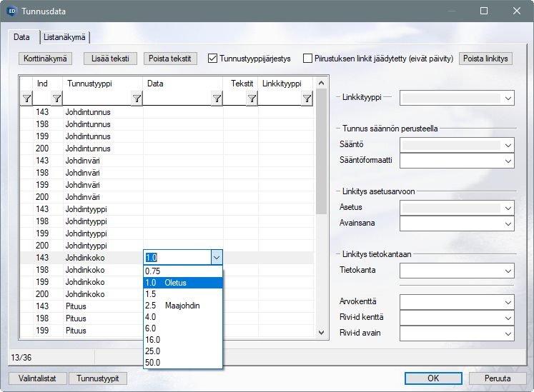Screen dimensions: 534x392
Task: Enable Piirustuksen linkit jäädytetty checkbox
Action: click(x=308, y=59)
